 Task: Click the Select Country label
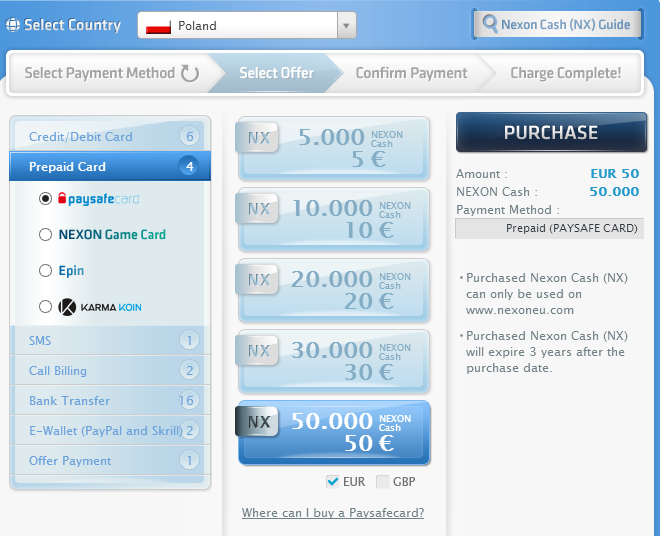click(72, 25)
